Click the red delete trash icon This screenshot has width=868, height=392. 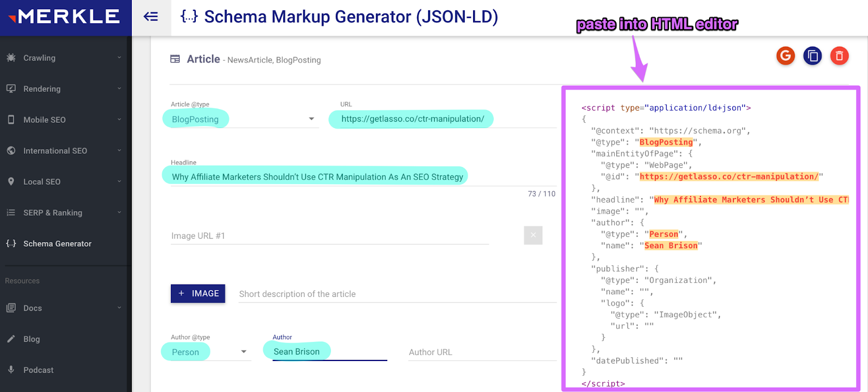839,55
